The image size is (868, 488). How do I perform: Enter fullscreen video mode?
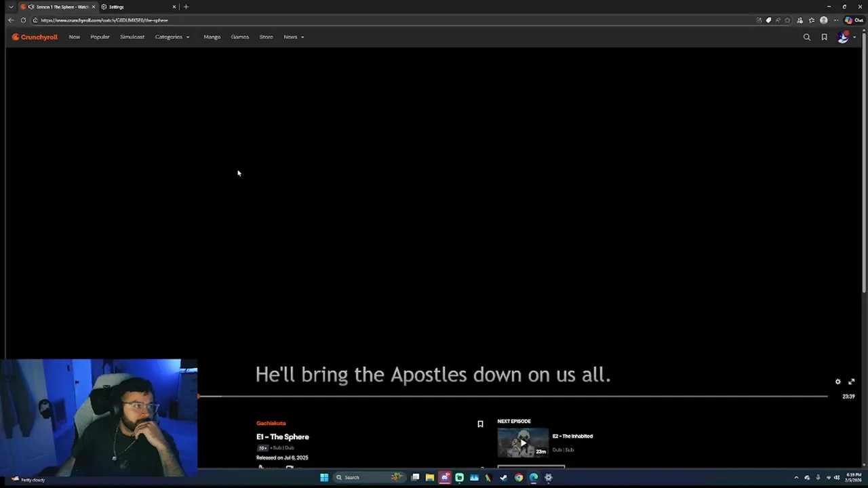[x=852, y=382]
